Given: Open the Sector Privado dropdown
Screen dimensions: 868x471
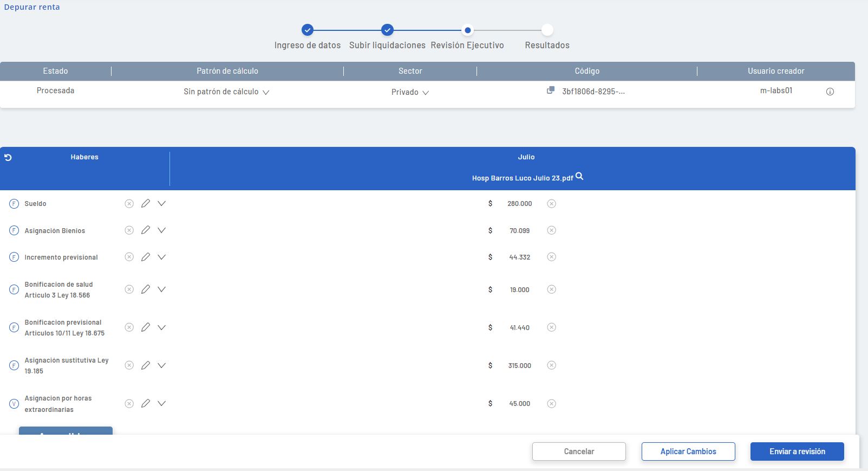Looking at the screenshot, I should [410, 92].
